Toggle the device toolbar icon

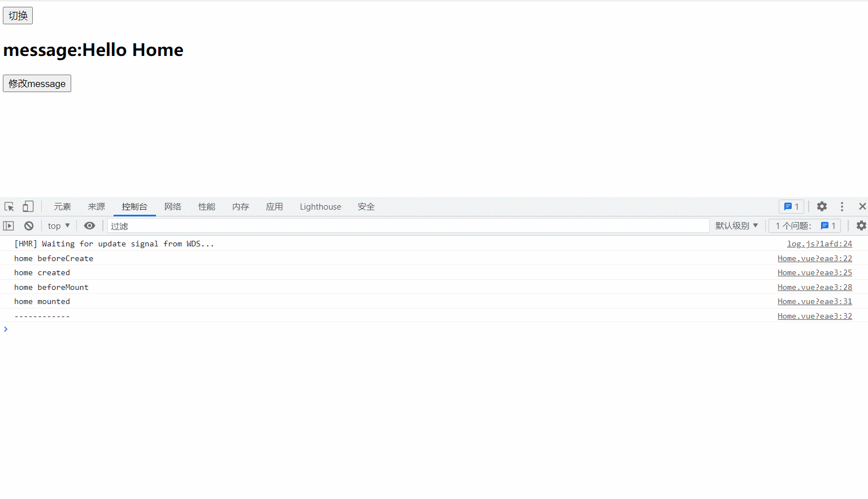[x=28, y=207]
